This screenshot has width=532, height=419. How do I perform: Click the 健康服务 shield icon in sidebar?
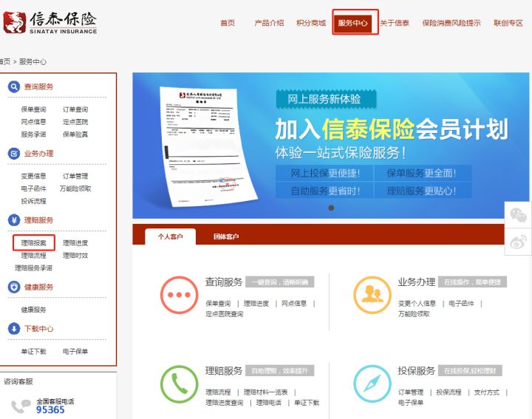tap(14, 287)
